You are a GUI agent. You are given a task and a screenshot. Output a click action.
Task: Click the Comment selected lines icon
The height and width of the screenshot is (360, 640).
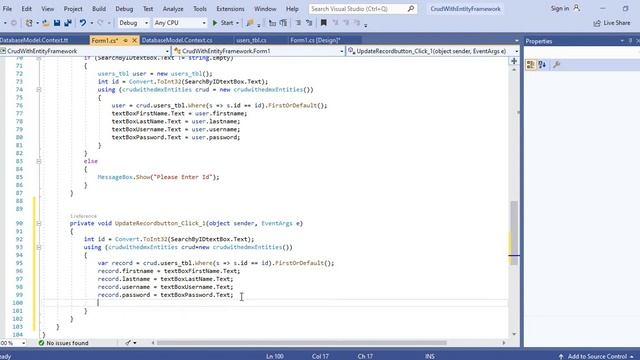tap(298, 23)
